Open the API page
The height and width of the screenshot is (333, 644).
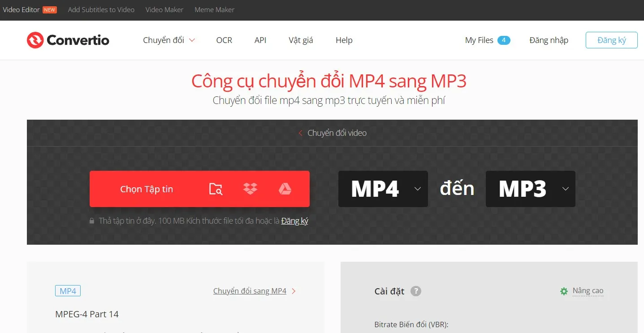260,40
